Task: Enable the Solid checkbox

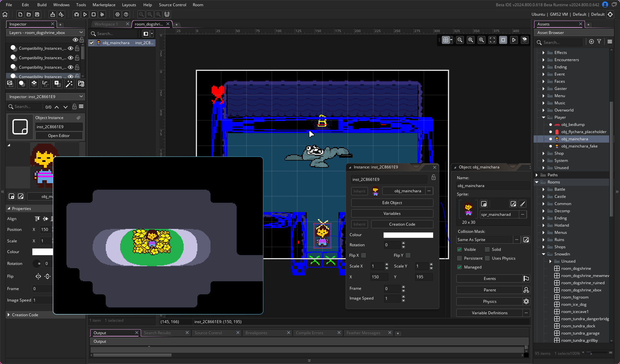Action: pyautogui.click(x=487, y=250)
